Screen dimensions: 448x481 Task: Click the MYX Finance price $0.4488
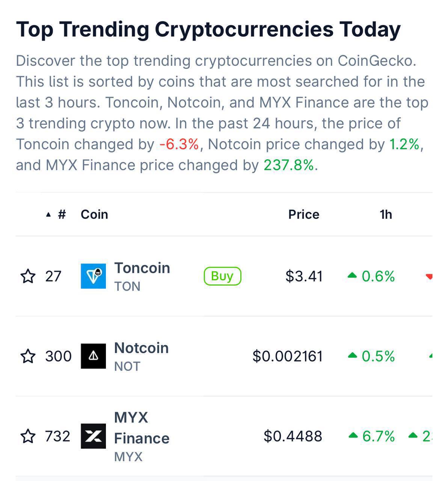(x=293, y=436)
